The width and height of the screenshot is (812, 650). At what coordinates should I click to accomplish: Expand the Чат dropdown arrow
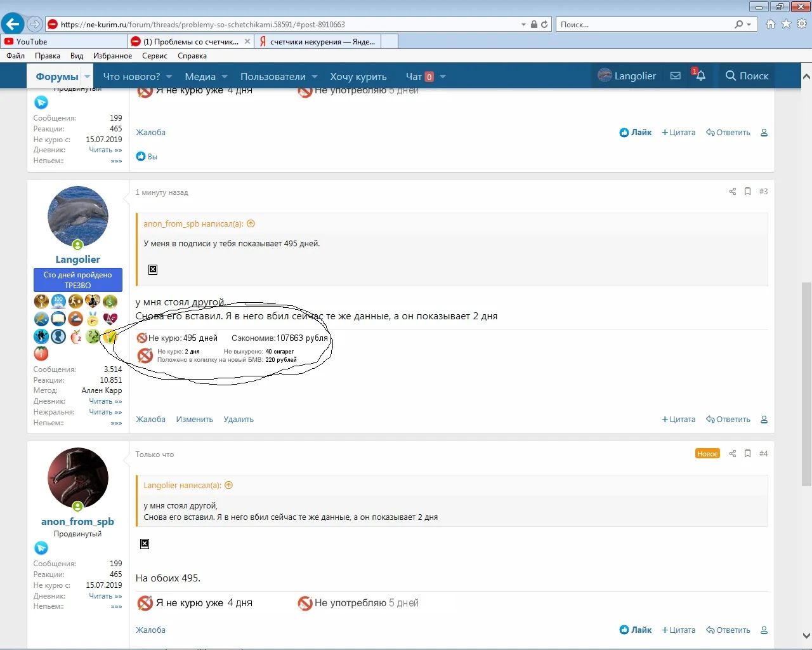click(443, 77)
